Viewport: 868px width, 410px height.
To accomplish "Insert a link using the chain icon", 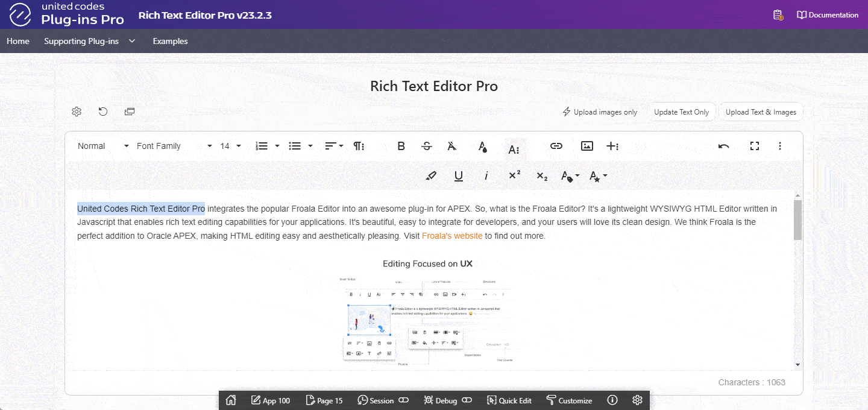I will [x=556, y=146].
